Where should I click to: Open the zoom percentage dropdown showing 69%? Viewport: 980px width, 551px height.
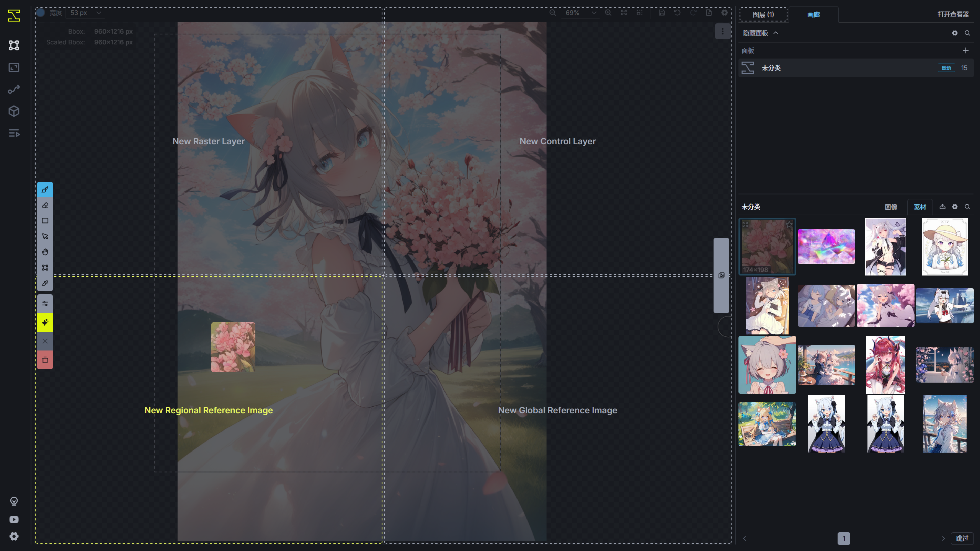tap(580, 13)
